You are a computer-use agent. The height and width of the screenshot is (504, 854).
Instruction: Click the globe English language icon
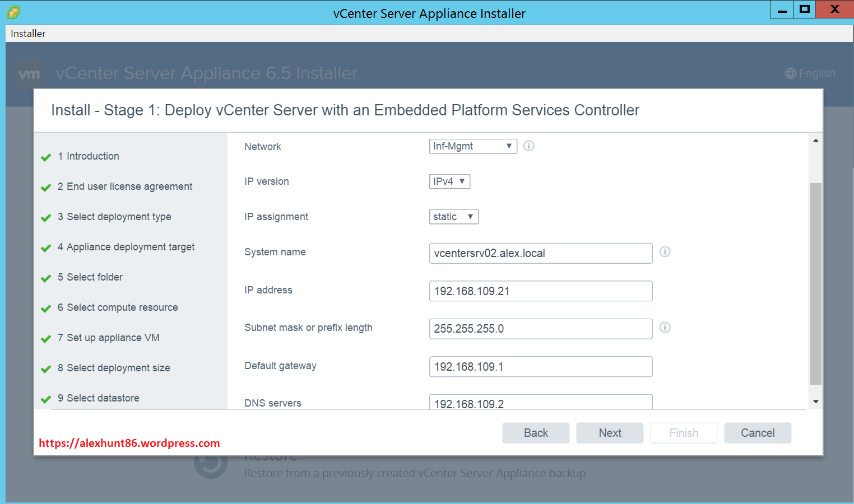click(790, 73)
